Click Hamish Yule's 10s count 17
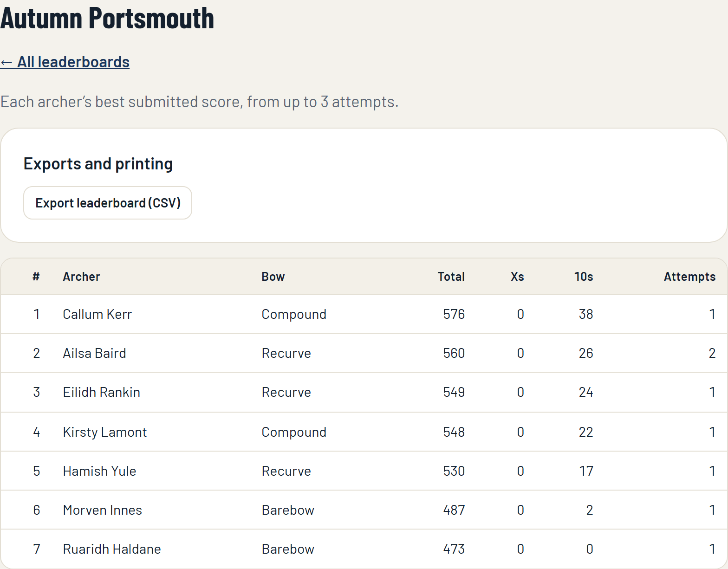 coord(586,471)
